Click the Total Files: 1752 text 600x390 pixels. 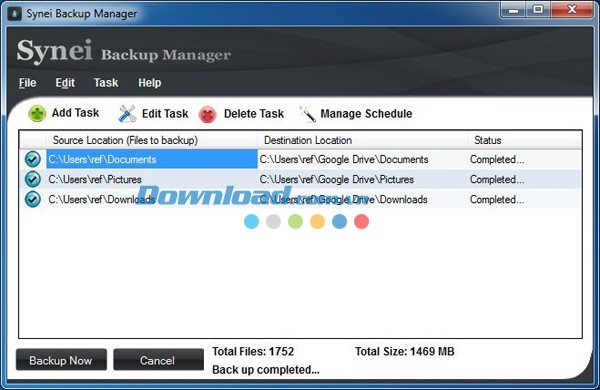[253, 351]
